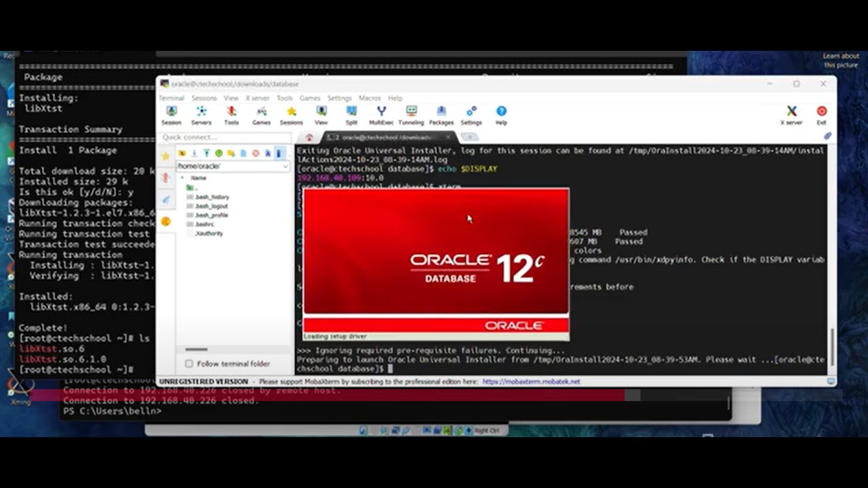Click the 'Learn about this picture' desktop icon
This screenshot has width=868, height=488.
pyautogui.click(x=841, y=61)
